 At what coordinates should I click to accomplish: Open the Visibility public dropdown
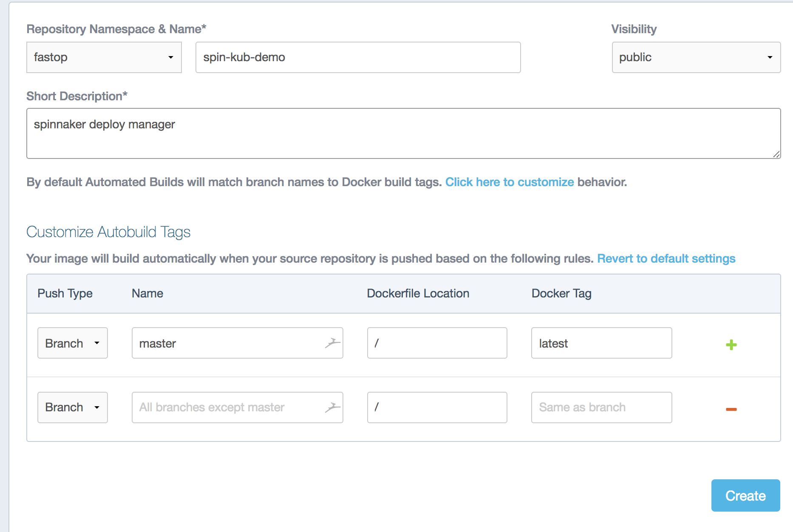pos(696,57)
